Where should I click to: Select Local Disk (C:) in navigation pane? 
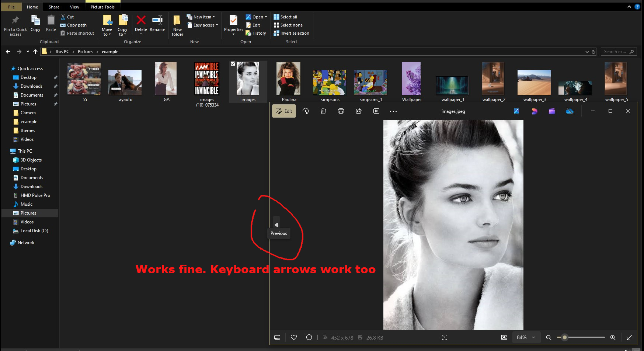click(x=34, y=231)
